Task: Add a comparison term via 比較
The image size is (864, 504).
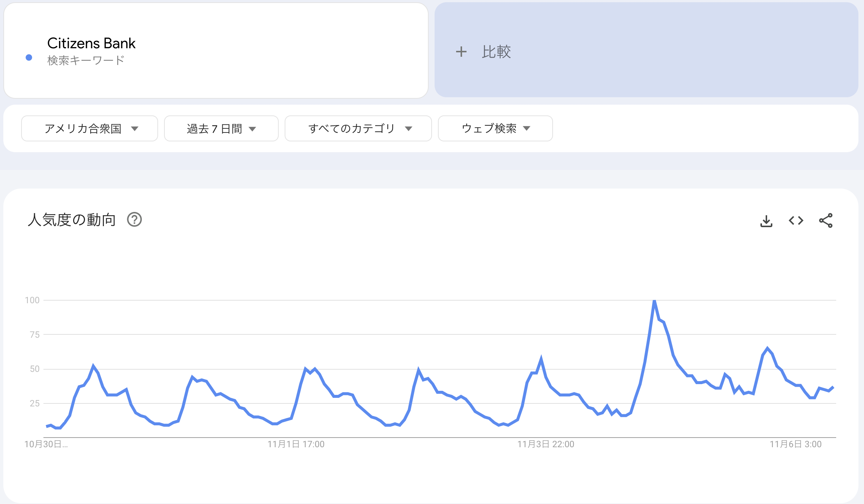Action: click(646, 50)
